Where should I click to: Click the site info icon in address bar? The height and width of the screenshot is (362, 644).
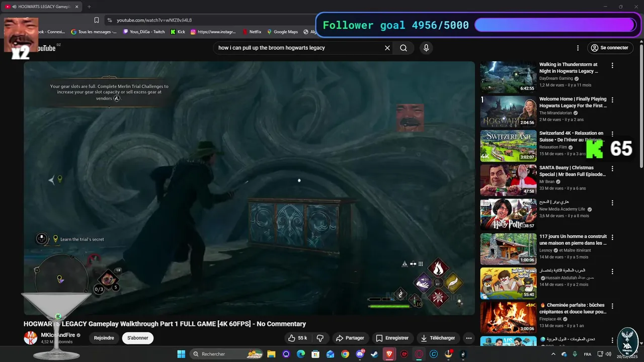point(109,20)
